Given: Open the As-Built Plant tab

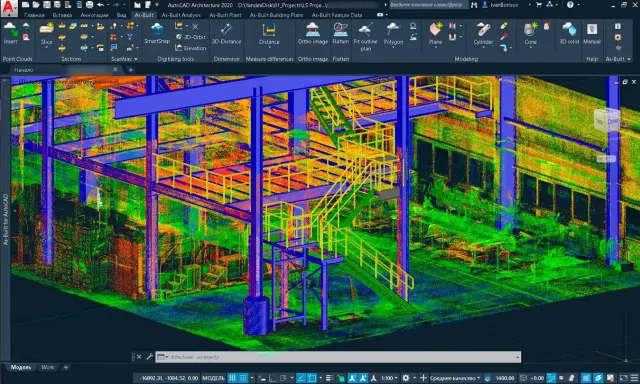Looking at the screenshot, I should [x=225, y=15].
